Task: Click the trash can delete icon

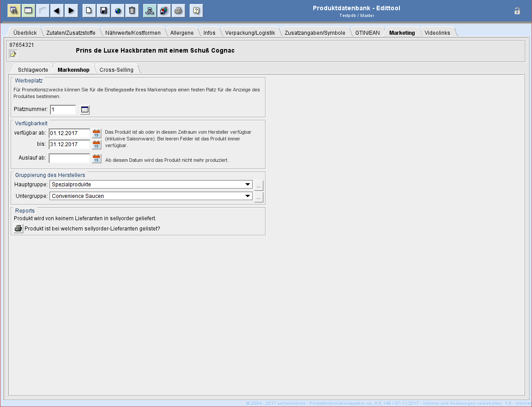Action: pos(132,11)
